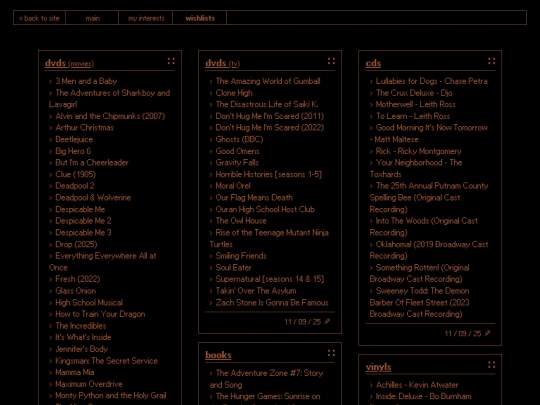
Task: Click The Amazing World of Gumball entry
Action: click(x=268, y=81)
